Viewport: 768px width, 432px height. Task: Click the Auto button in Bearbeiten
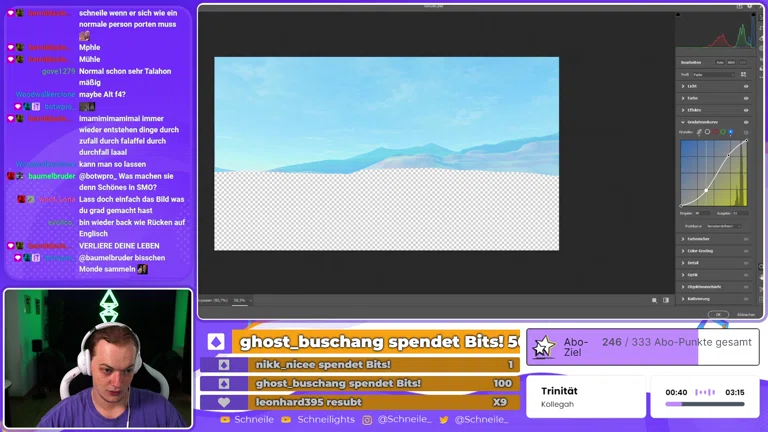(x=720, y=63)
